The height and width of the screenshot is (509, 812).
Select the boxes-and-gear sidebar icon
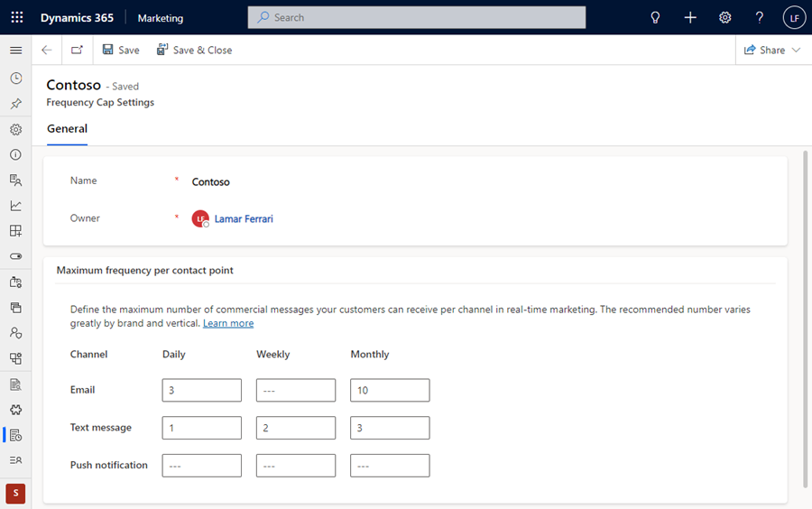[16, 358]
